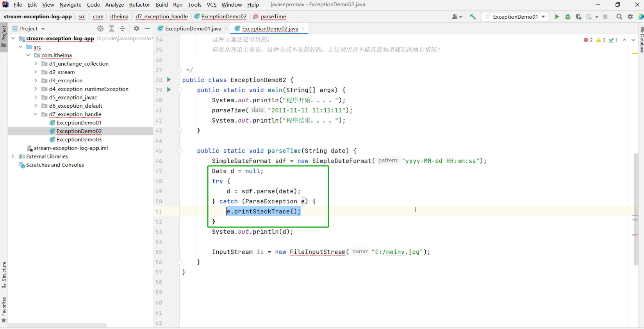Screen dimensions: 644x329
Task: Run ExceptionDemo01 with the green Run button
Action: (557, 17)
